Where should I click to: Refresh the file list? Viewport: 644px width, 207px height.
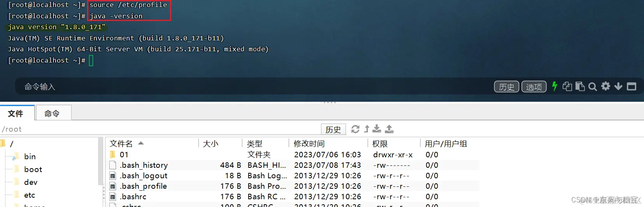click(355, 129)
